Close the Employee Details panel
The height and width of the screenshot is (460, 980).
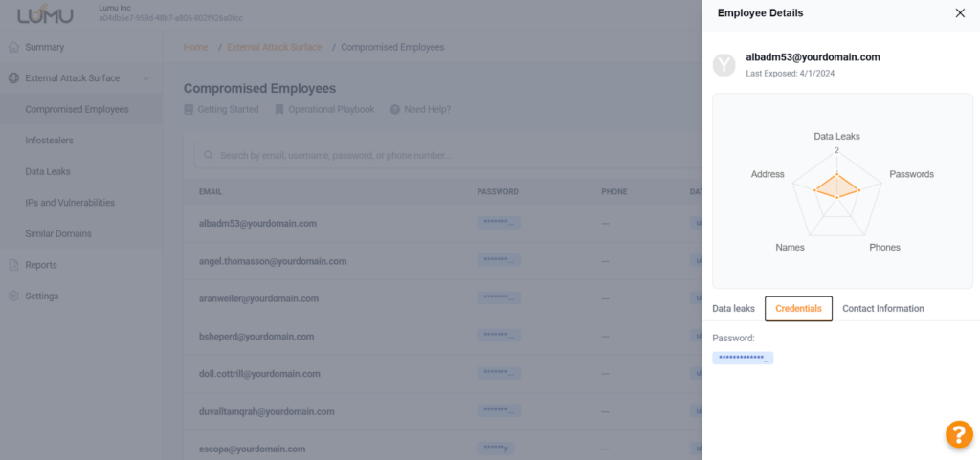click(960, 13)
